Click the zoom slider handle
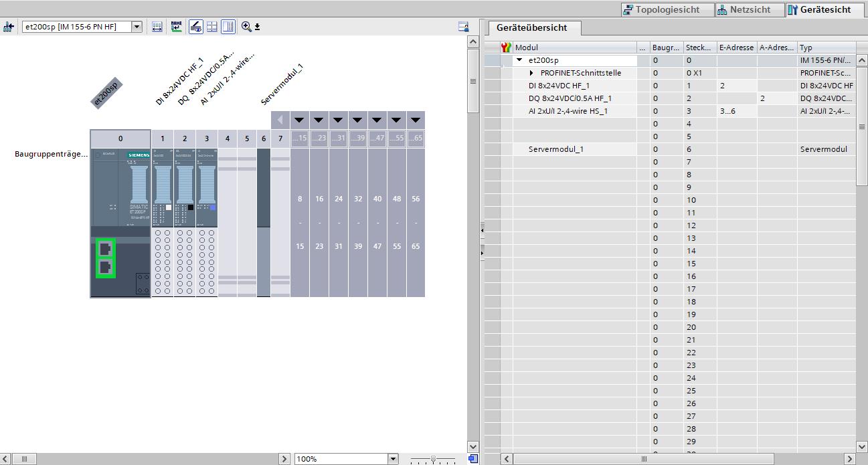 pyautogui.click(x=434, y=459)
